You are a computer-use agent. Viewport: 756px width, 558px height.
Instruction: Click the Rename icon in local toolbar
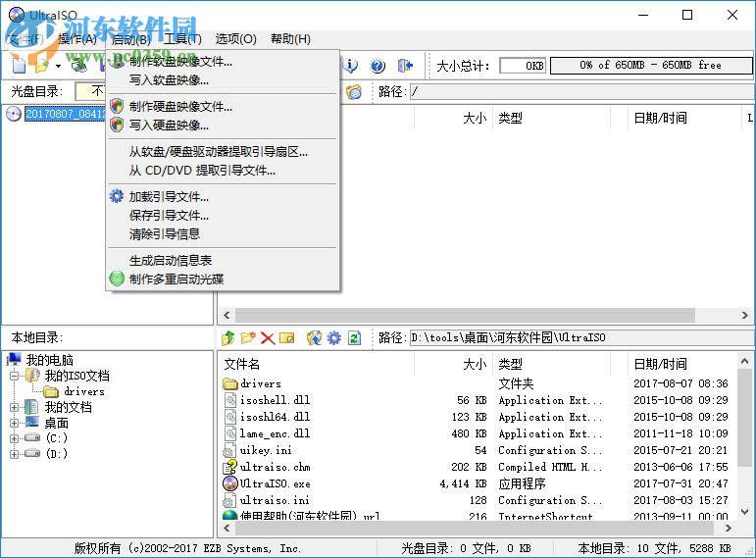tap(287, 338)
